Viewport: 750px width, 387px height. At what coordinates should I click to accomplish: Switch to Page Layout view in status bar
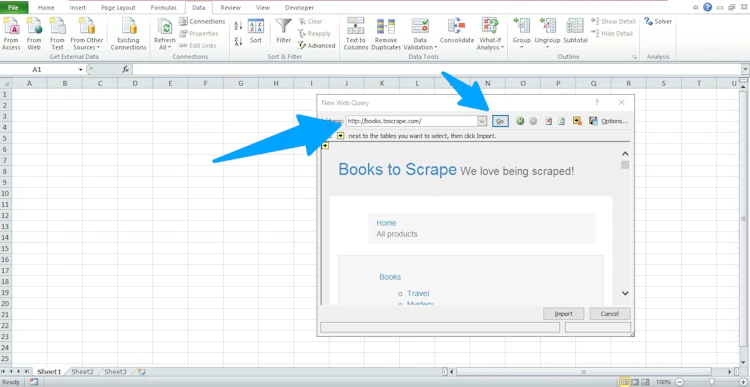pos(636,382)
